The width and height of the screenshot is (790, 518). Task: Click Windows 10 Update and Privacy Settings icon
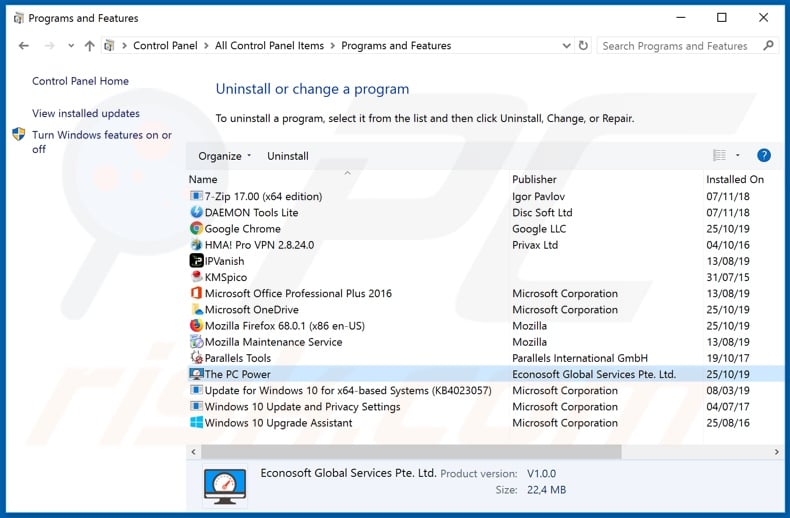click(196, 406)
